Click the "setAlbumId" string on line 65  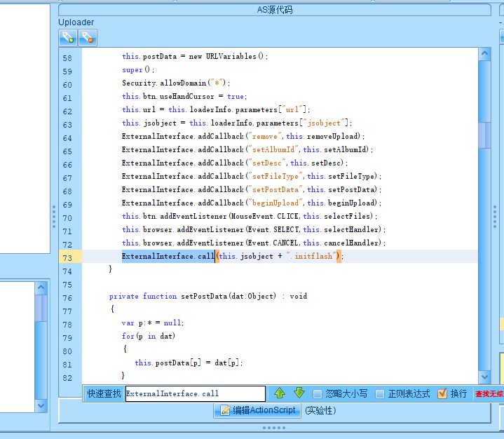coord(273,149)
